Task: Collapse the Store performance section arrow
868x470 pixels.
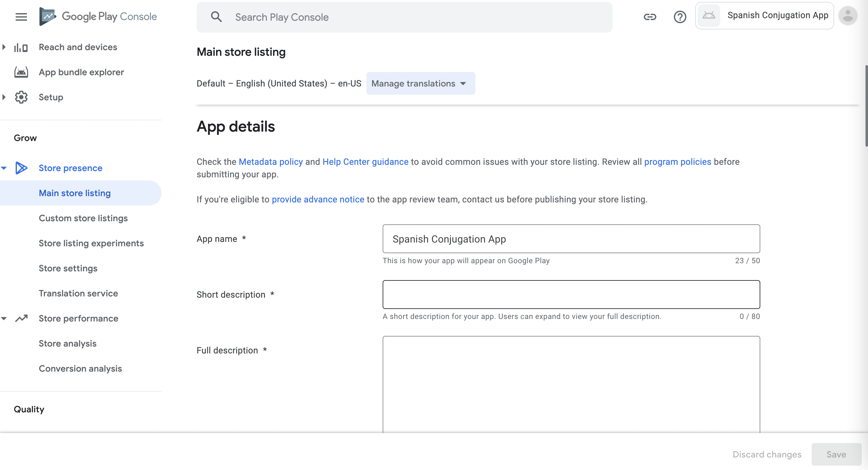Action: (x=4, y=318)
